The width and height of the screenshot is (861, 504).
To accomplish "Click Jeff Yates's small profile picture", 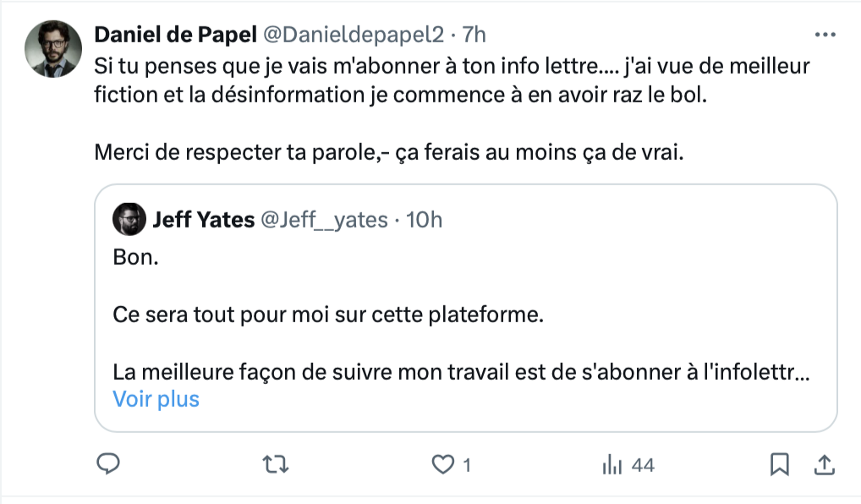I will coord(129,219).
